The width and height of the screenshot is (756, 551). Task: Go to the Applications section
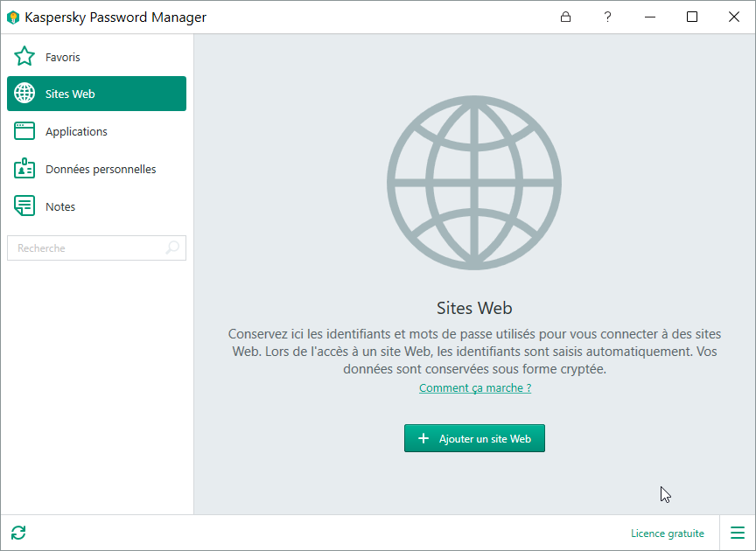[x=96, y=131]
